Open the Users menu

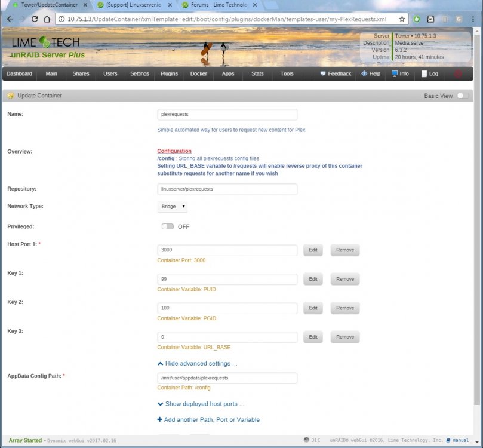[x=110, y=74]
